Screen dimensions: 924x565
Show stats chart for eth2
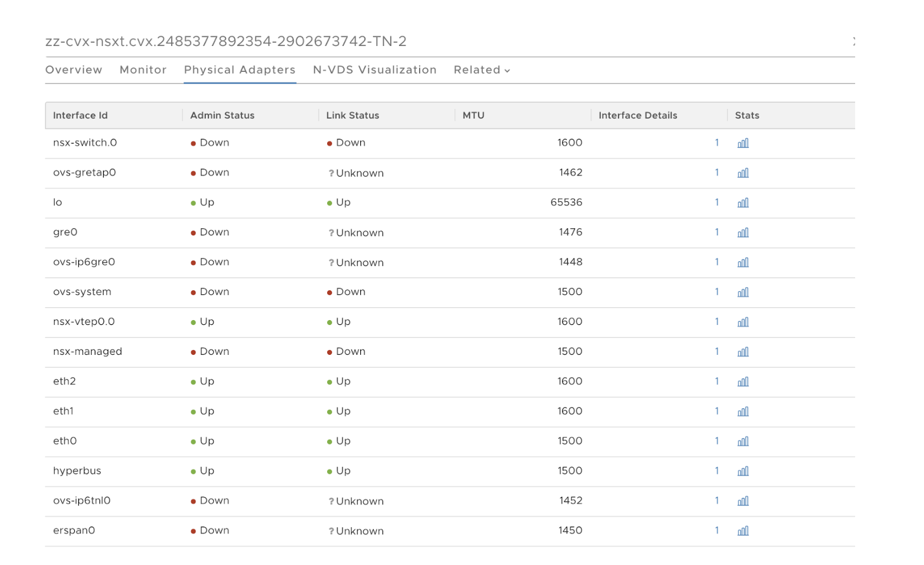[743, 381]
